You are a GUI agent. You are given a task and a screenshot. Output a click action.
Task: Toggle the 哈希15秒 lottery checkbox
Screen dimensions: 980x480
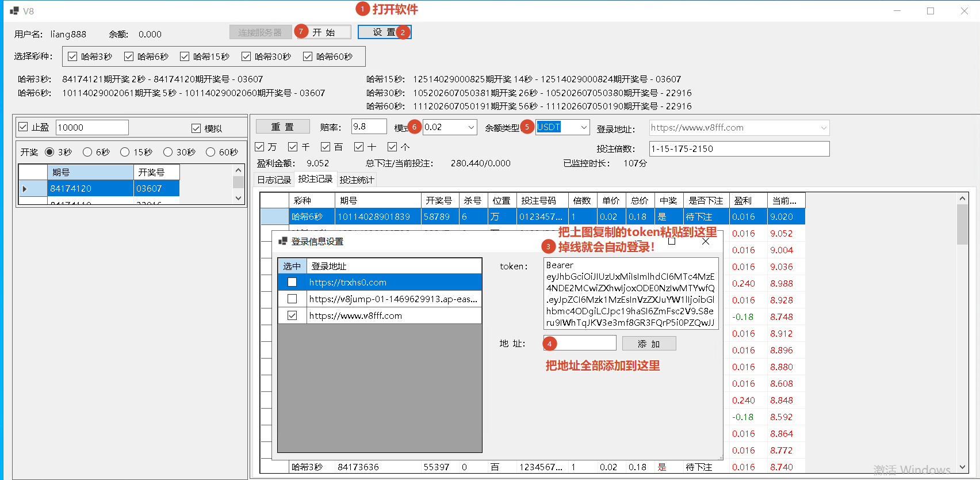pos(185,56)
